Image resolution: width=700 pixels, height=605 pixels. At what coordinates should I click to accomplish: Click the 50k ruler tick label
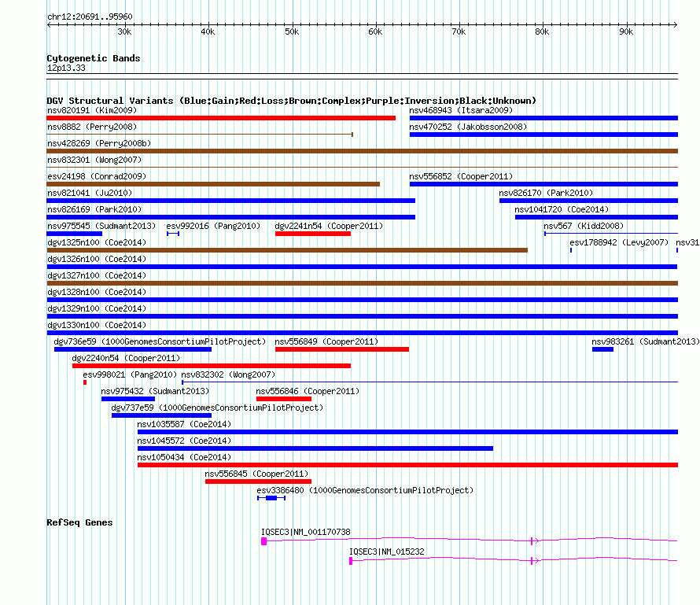[x=292, y=31]
